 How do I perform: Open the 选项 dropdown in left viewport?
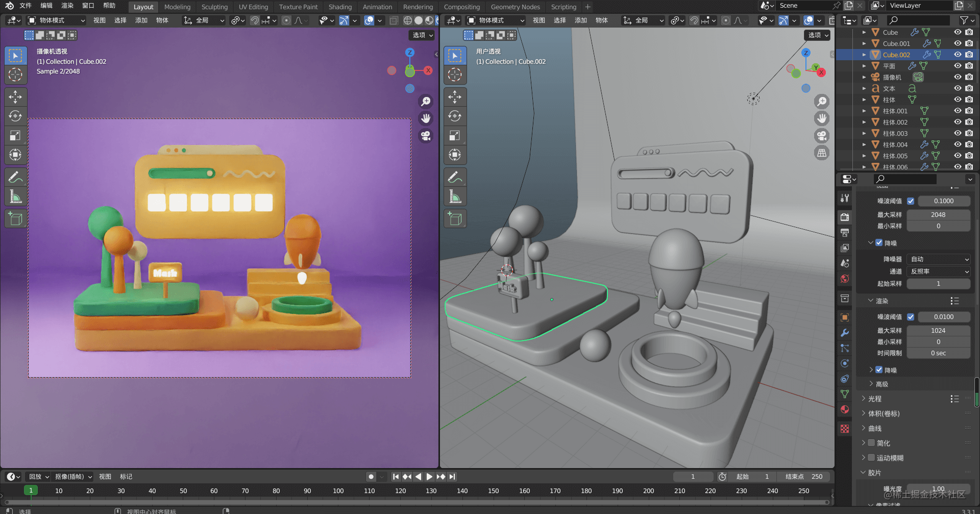click(422, 35)
